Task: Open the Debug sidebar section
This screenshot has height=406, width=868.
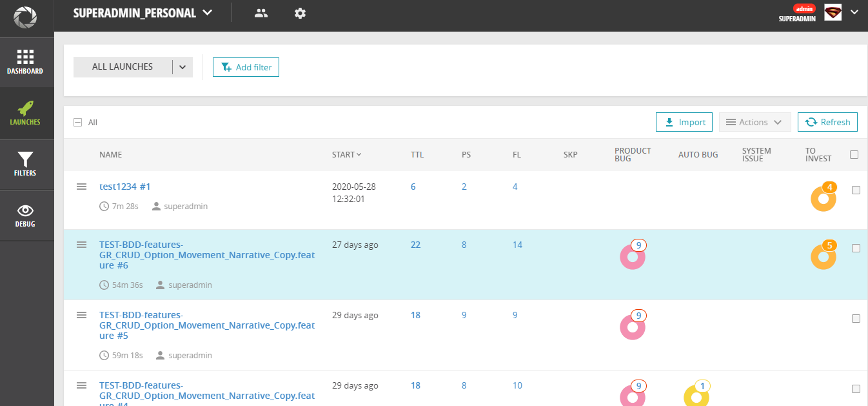Action: coord(26,216)
